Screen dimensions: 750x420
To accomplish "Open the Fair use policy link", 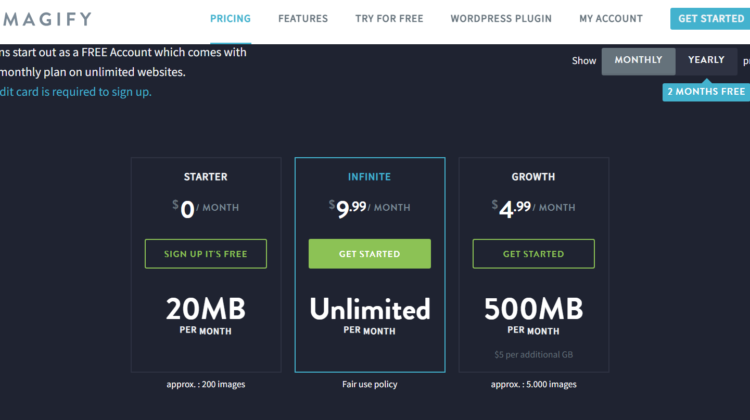I will (x=369, y=384).
